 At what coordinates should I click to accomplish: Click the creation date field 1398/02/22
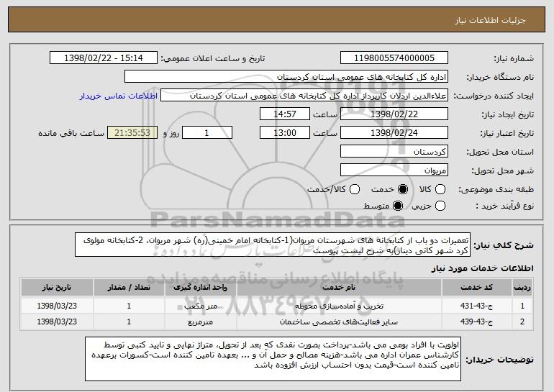(x=394, y=114)
